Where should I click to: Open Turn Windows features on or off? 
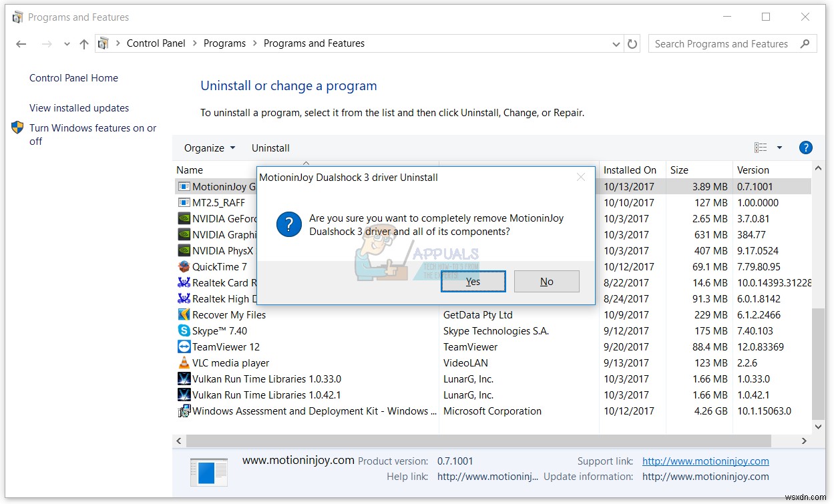[x=93, y=134]
